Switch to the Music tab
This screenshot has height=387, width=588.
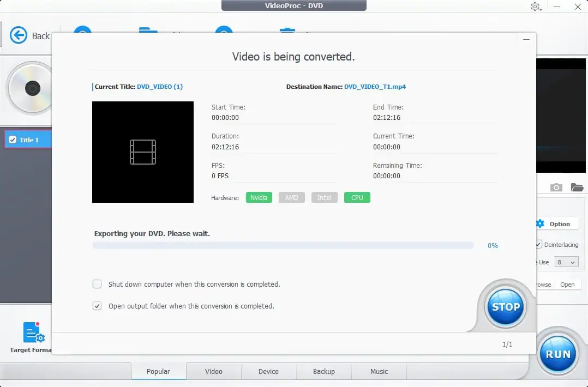coord(379,371)
